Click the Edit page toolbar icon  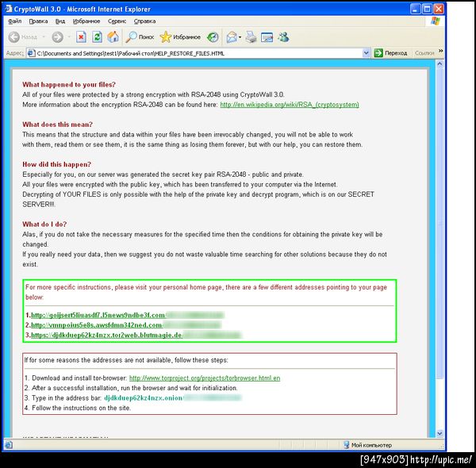click(x=267, y=37)
